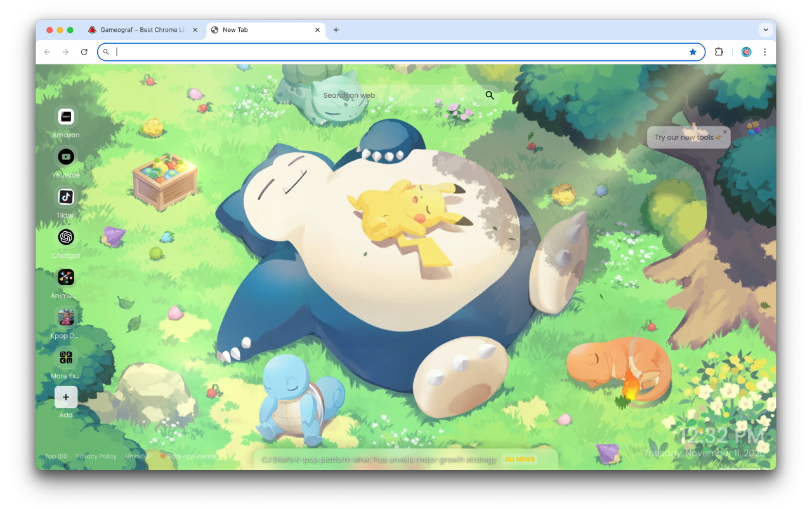Select the New Tab tab
The image size is (812, 508).
click(x=266, y=30)
